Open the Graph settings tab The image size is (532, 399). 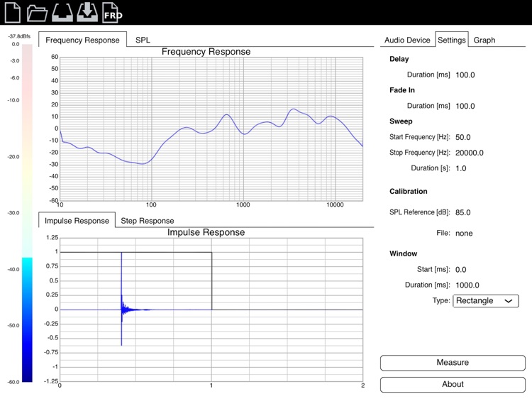pyautogui.click(x=484, y=40)
